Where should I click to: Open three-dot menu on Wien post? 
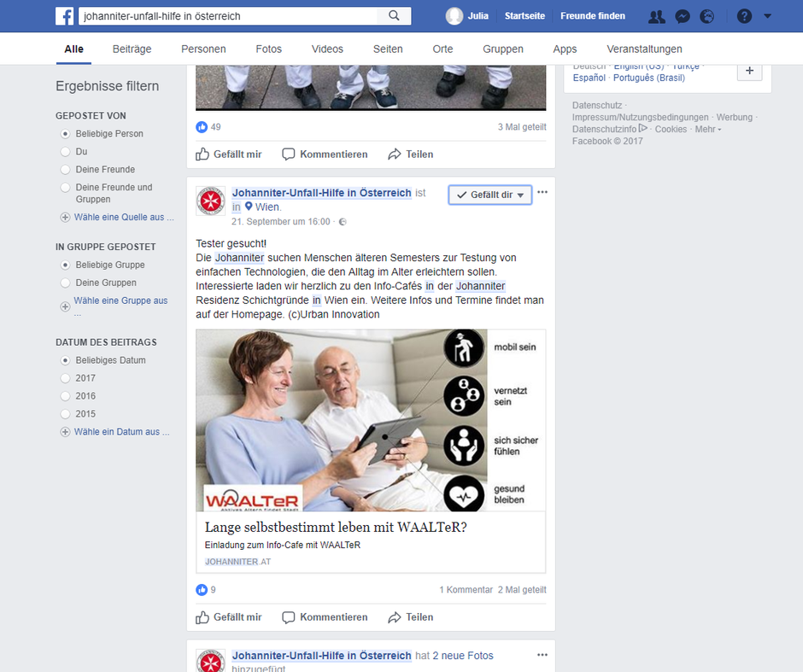(x=542, y=192)
